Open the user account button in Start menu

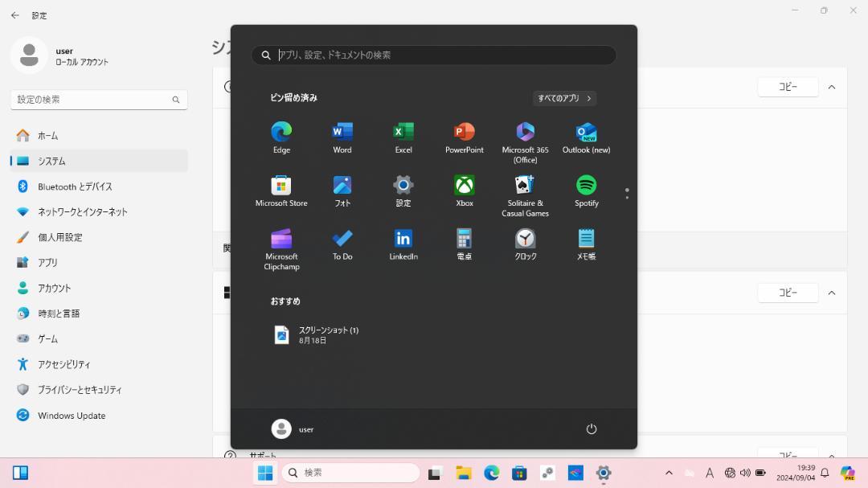pos(293,429)
